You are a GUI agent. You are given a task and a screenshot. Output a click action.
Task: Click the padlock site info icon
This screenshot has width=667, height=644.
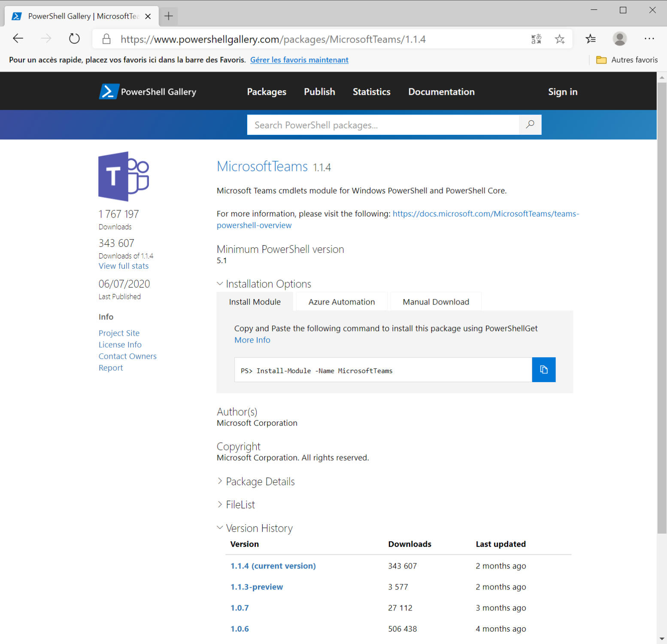click(106, 39)
